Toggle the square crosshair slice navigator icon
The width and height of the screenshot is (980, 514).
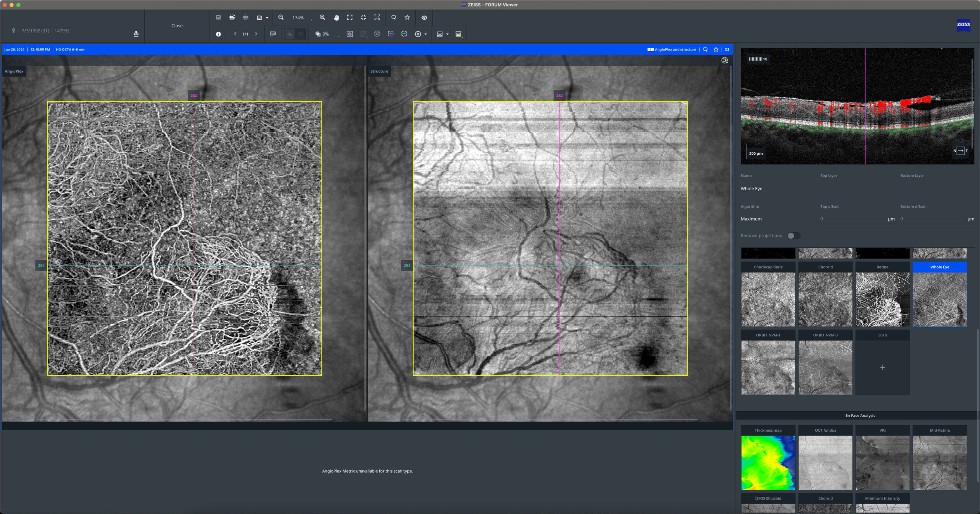pyautogui.click(x=390, y=34)
